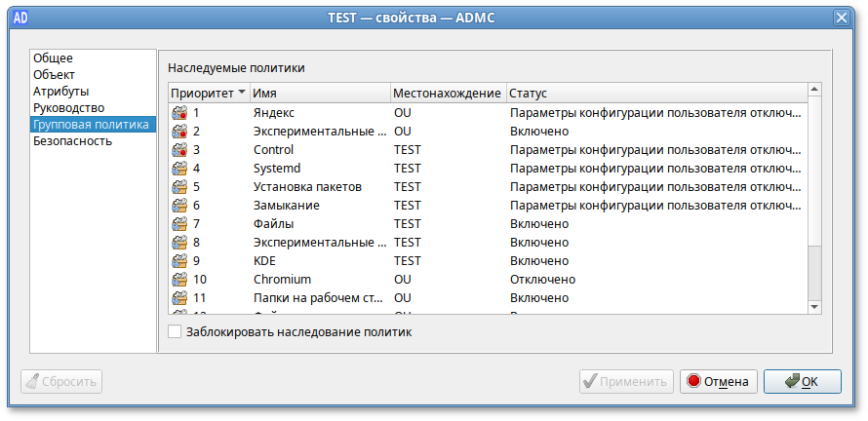
Task: Click the scrollbar up arrow
Action: point(814,90)
